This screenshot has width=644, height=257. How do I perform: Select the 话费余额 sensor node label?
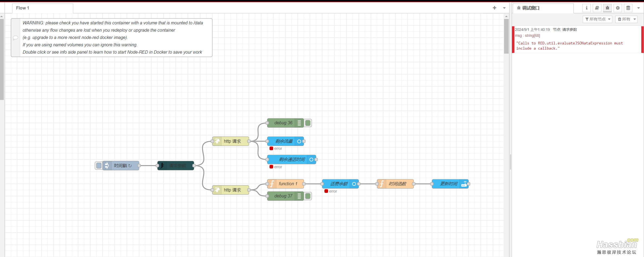(x=339, y=184)
